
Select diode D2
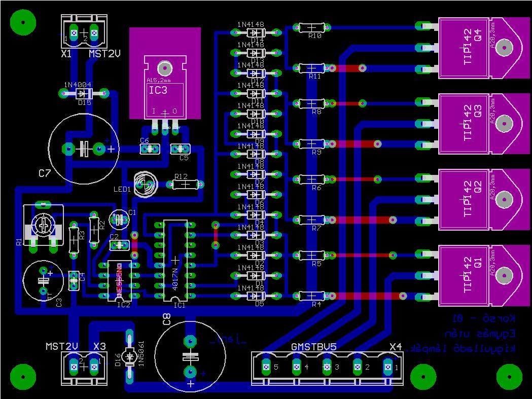point(256,256)
